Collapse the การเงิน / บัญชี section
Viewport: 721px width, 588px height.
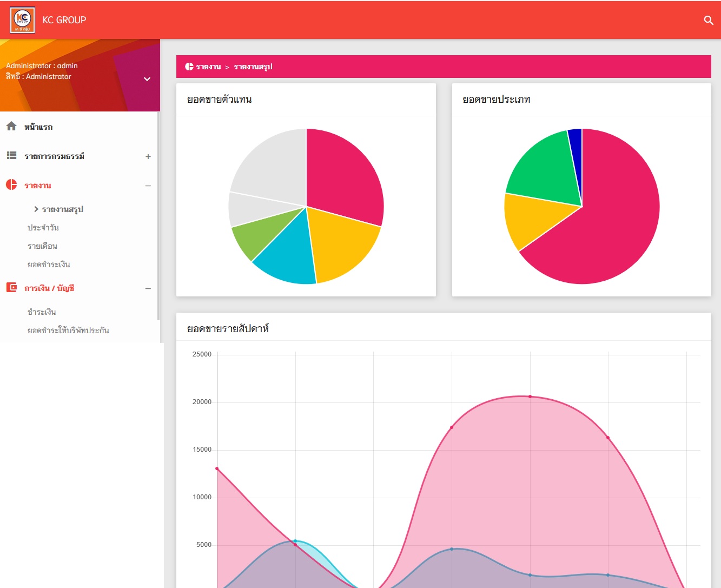pos(148,289)
